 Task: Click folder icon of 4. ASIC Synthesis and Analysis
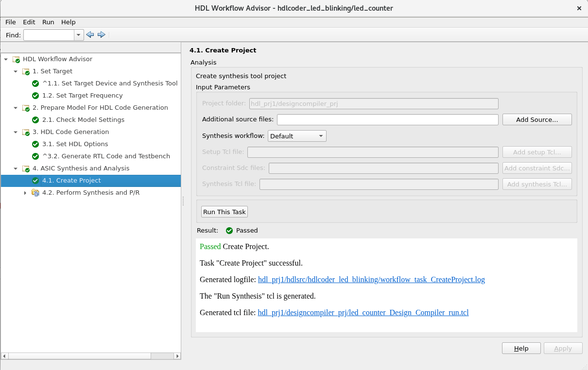tap(26, 168)
